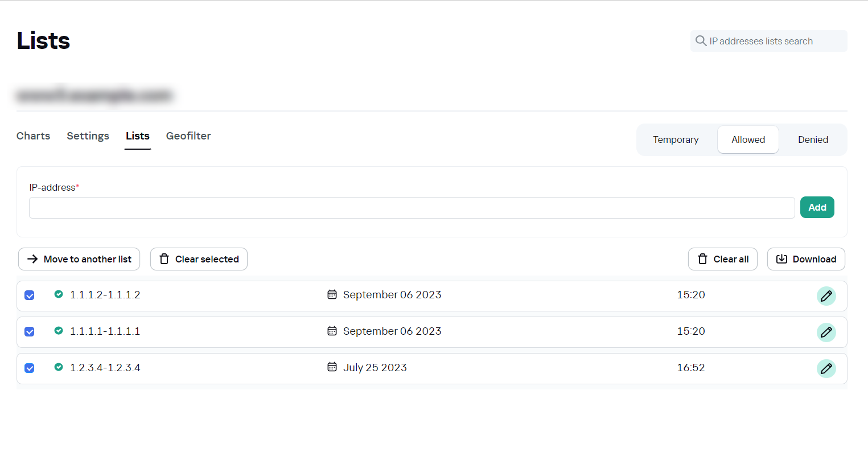The height and width of the screenshot is (460, 868).
Task: Switch to the Charts tab
Action: 34,136
